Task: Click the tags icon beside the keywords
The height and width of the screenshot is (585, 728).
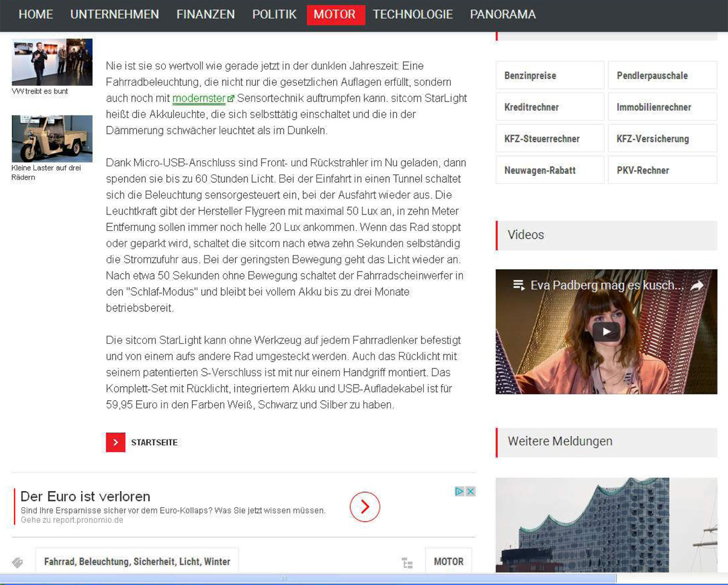Action: pyautogui.click(x=18, y=562)
